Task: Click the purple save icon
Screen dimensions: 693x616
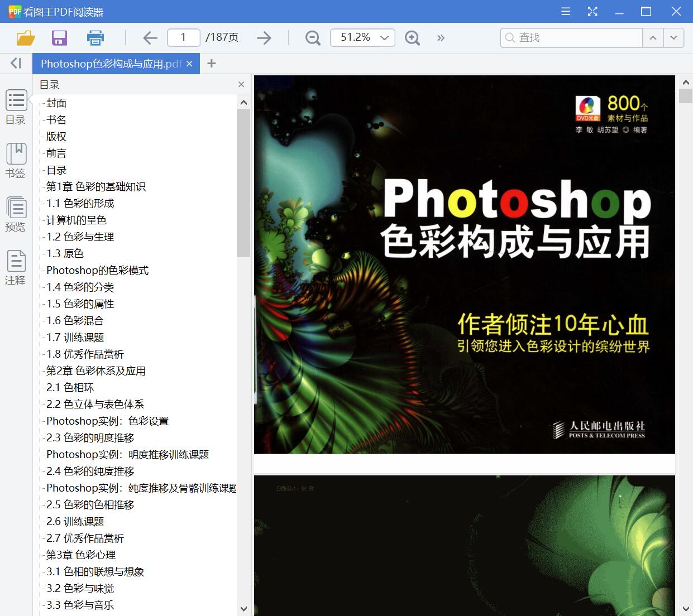Action: (59, 37)
